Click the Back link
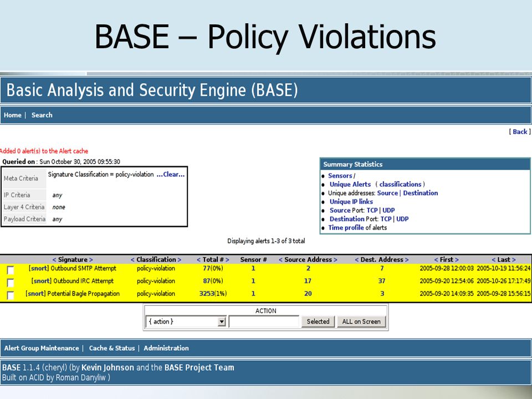Viewport: 532px width, 399px height. pyautogui.click(x=520, y=132)
